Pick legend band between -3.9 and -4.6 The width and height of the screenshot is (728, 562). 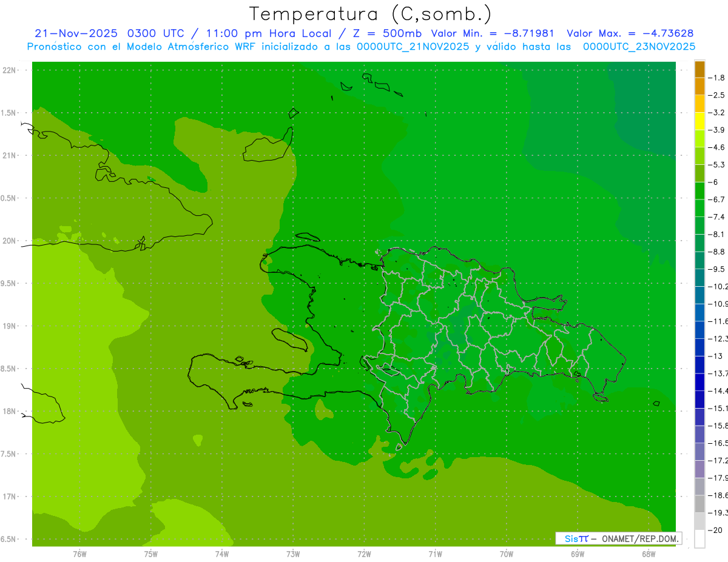point(699,139)
